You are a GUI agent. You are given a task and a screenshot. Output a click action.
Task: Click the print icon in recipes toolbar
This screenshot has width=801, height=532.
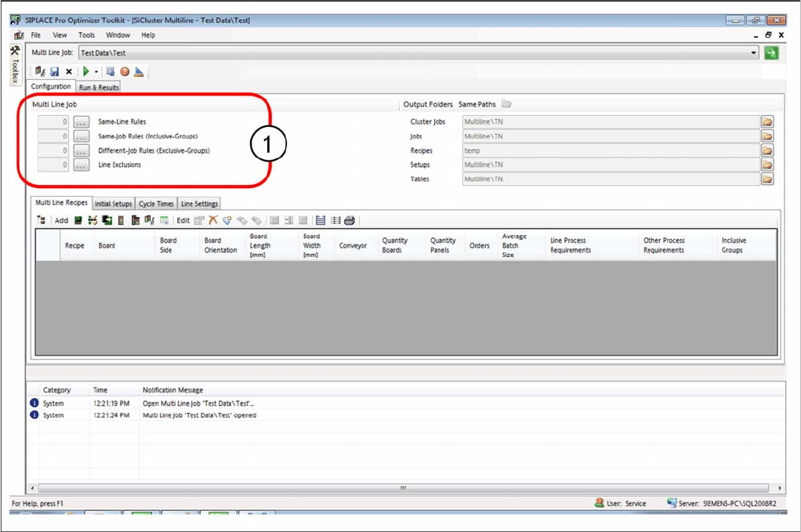pos(350,220)
